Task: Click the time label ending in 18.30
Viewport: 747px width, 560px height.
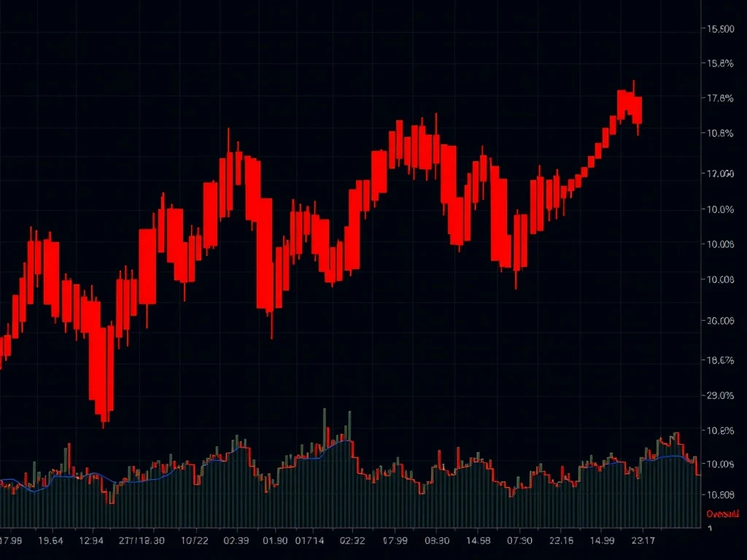Action: [142, 540]
